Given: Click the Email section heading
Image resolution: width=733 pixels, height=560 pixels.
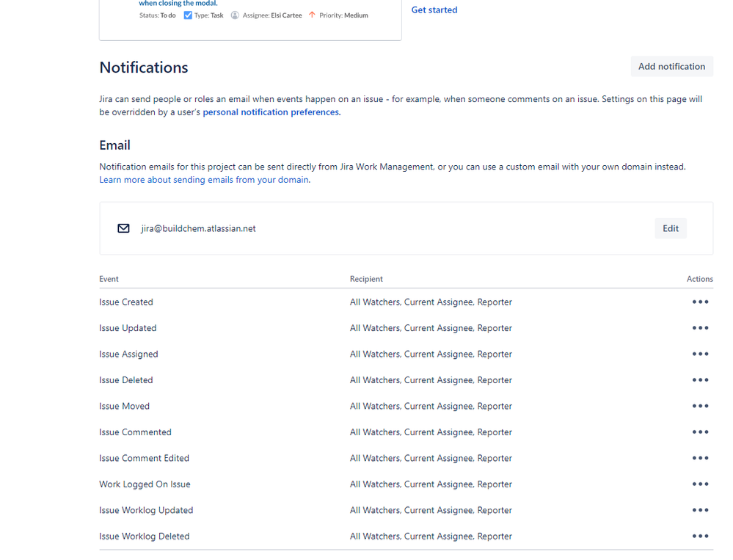Looking at the screenshot, I should pyautogui.click(x=114, y=145).
